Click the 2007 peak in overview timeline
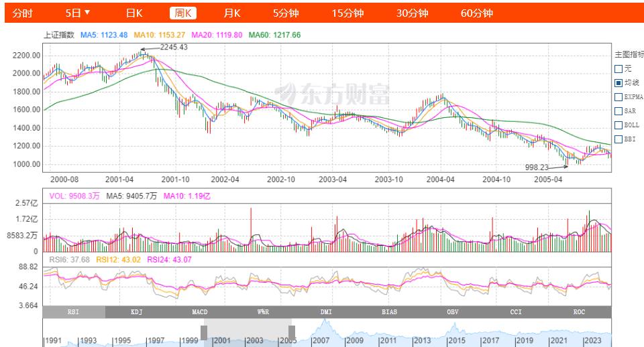Viewport: 644px width, 347px height. (x=325, y=322)
